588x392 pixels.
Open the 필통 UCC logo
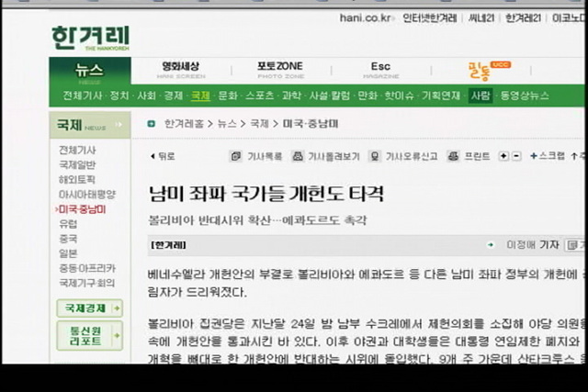[x=489, y=71]
